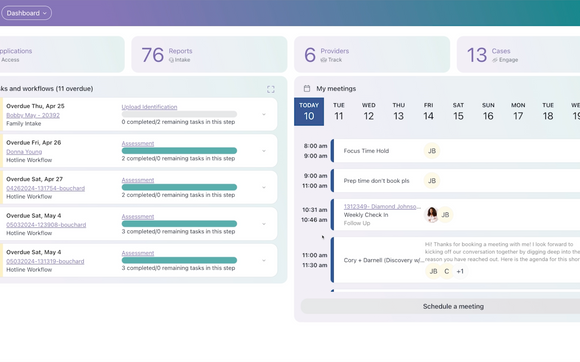Click the C avatar on Cory + Darnell meeting
Screen dimensions: 580x362
[446, 271]
